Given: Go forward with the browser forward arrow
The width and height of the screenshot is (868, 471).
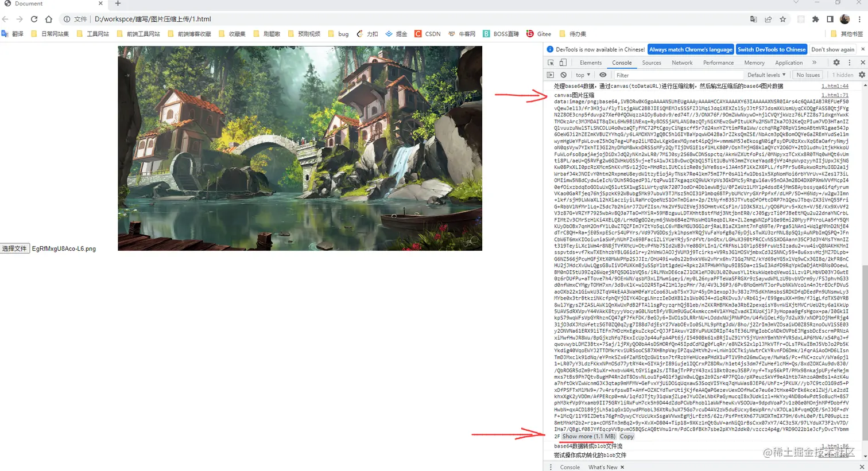Looking at the screenshot, I should tap(20, 19).
